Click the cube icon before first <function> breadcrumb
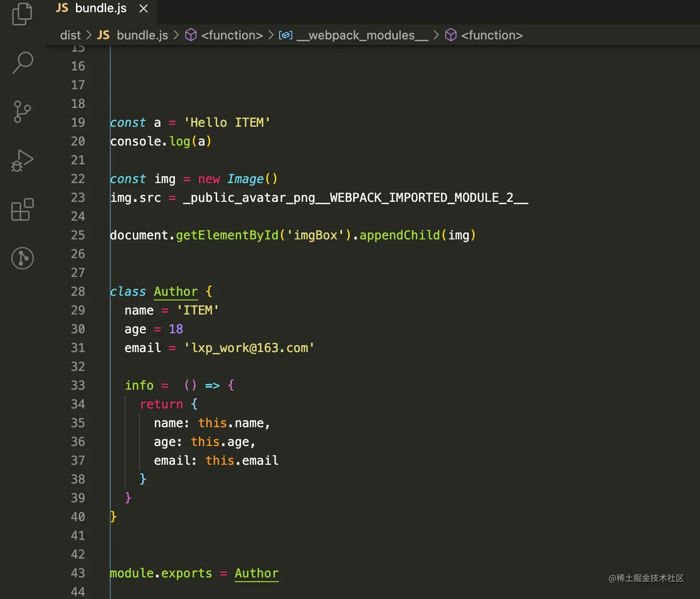700x599 pixels. tap(191, 35)
